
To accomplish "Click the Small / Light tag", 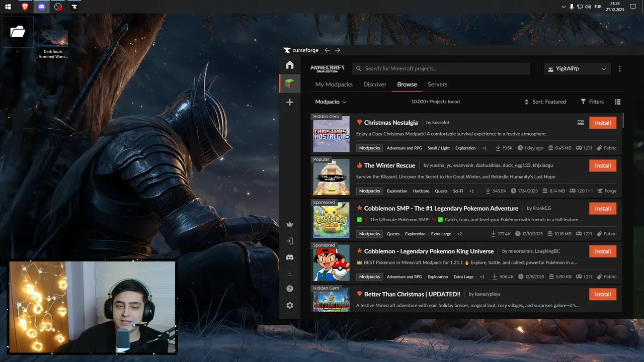I will [x=439, y=148].
